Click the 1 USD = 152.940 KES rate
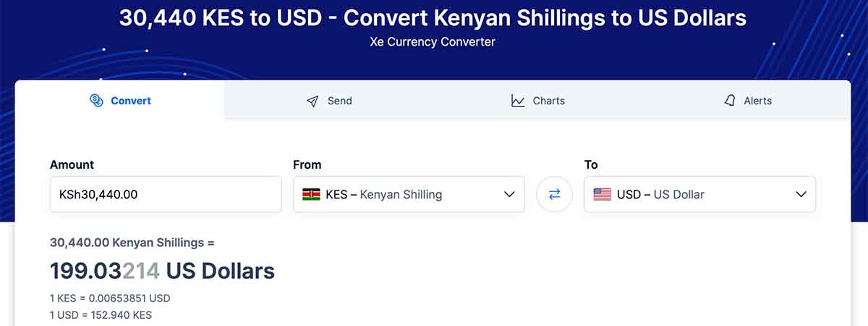This screenshot has width=868, height=326. click(x=101, y=314)
